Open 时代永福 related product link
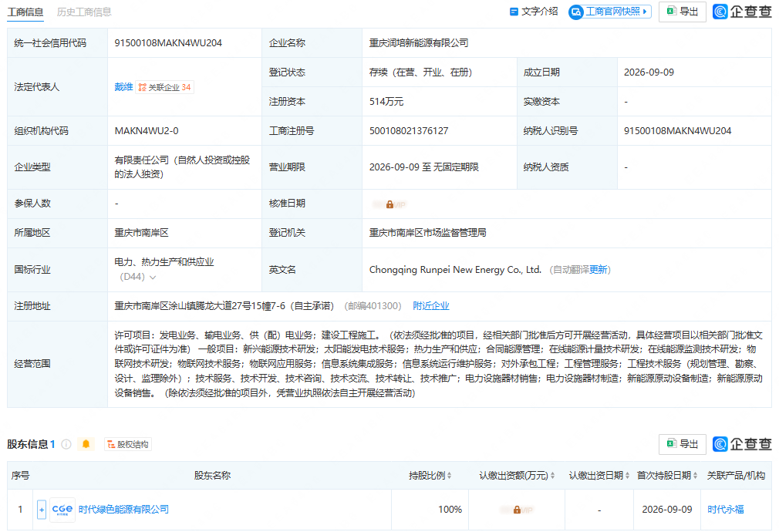Image resolution: width=779 pixels, height=532 pixels. click(725, 510)
